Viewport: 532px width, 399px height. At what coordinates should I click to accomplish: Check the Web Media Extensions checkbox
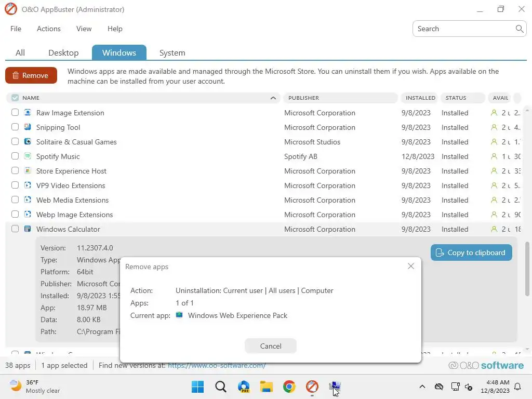[15, 200]
